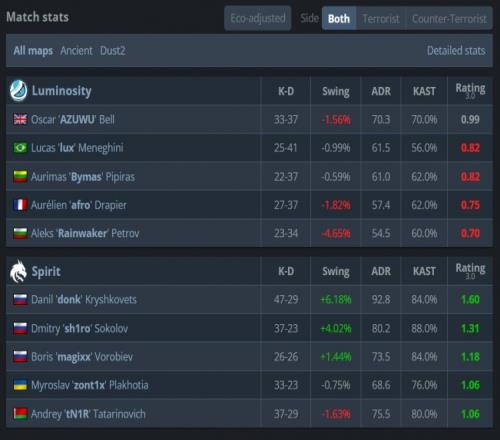Click the Lithuania flag beside Bymas

[20, 176]
